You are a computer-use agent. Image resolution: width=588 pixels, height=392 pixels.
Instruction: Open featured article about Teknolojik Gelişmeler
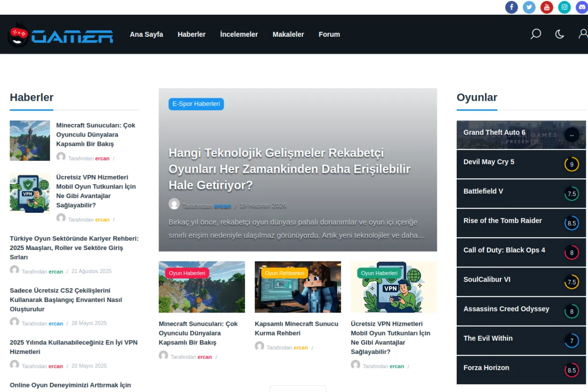[x=289, y=169]
